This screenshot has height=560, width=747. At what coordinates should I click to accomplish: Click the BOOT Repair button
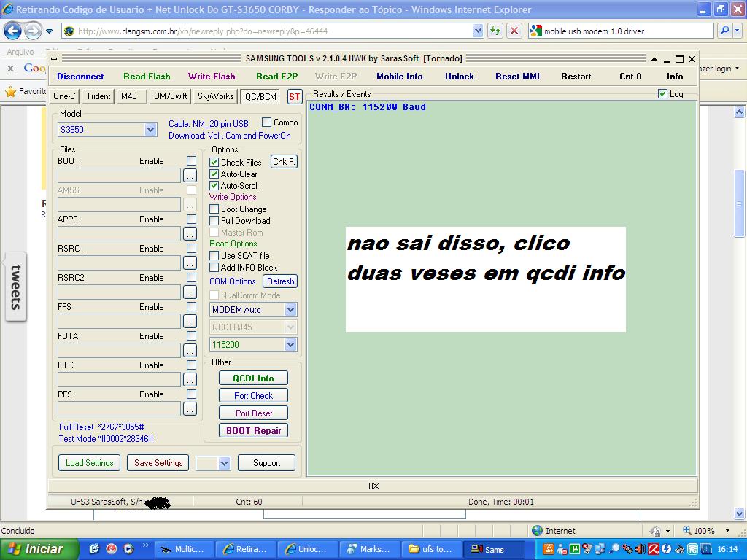point(253,431)
